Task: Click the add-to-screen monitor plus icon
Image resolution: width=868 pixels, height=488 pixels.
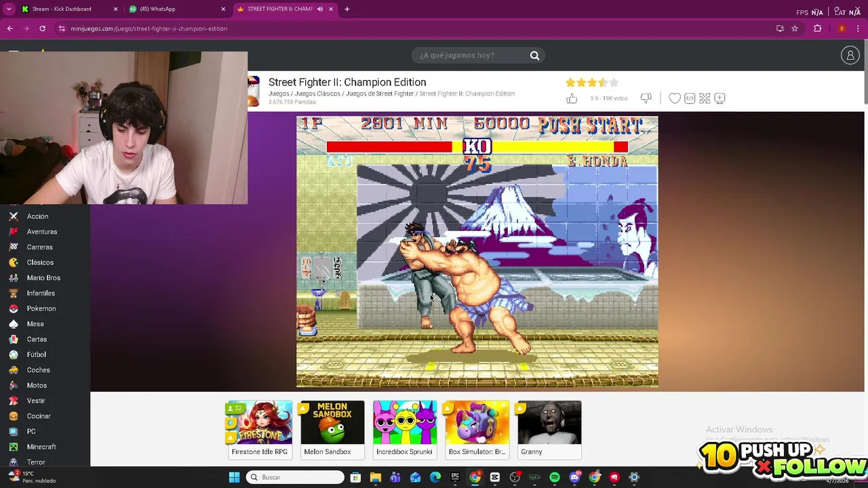Action: (719, 98)
